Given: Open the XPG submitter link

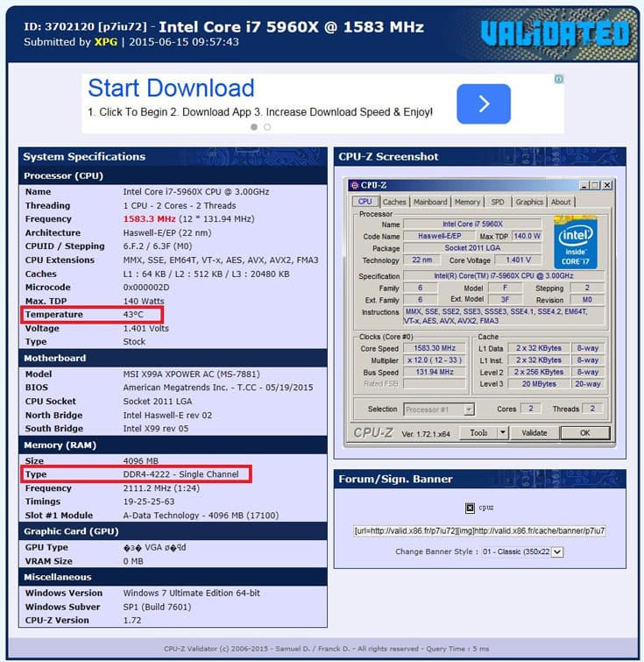Looking at the screenshot, I should click(x=106, y=42).
